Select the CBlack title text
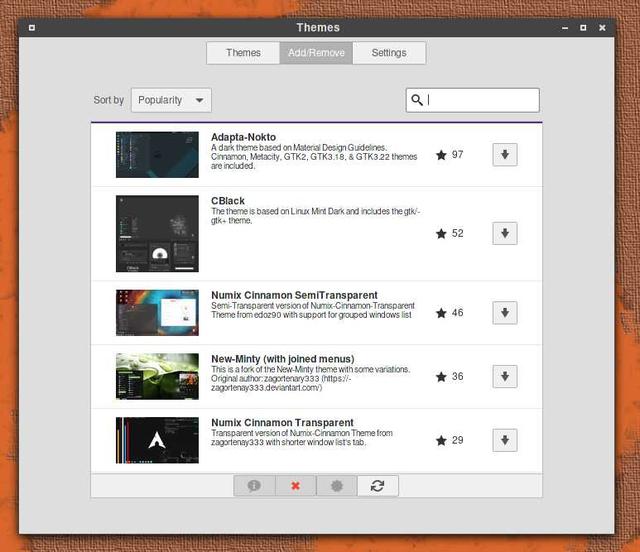 tap(228, 201)
